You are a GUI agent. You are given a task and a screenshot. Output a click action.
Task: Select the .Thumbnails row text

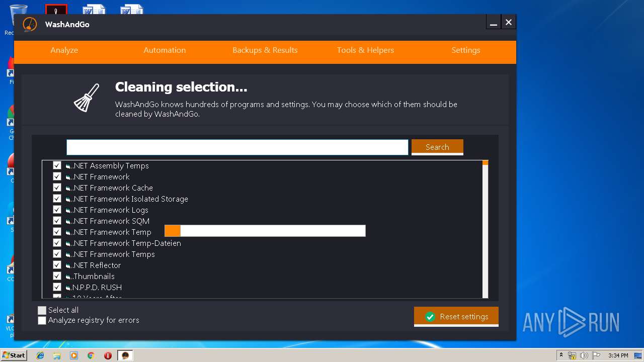coord(93,277)
